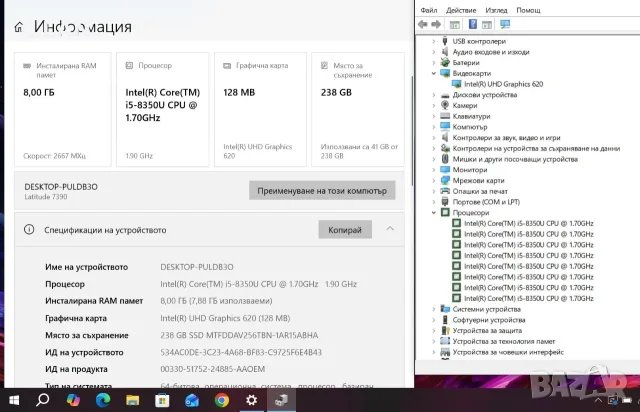Open the Инсталирана RAM памет 8,00 ГБ card
The height and width of the screenshot is (412, 640).
coord(62,109)
